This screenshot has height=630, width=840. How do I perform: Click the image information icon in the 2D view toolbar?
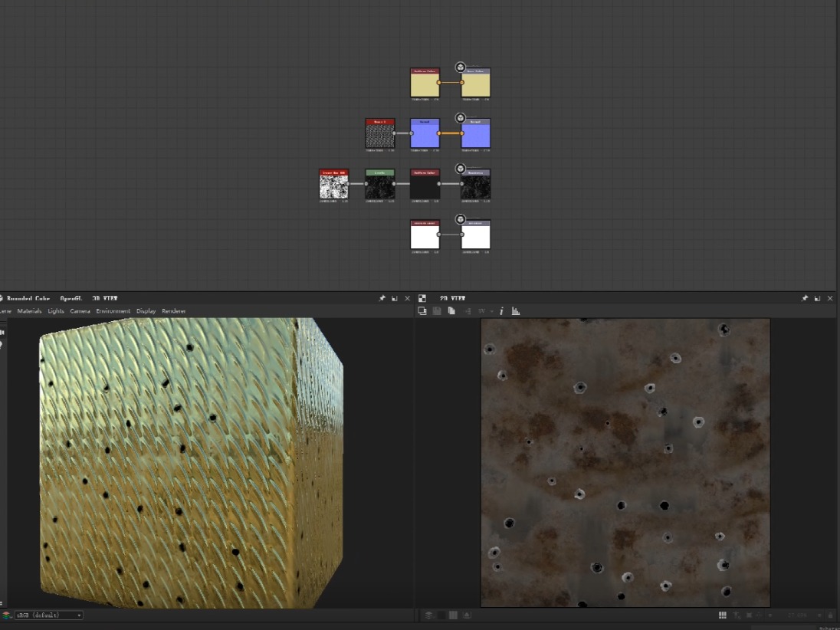(502, 310)
